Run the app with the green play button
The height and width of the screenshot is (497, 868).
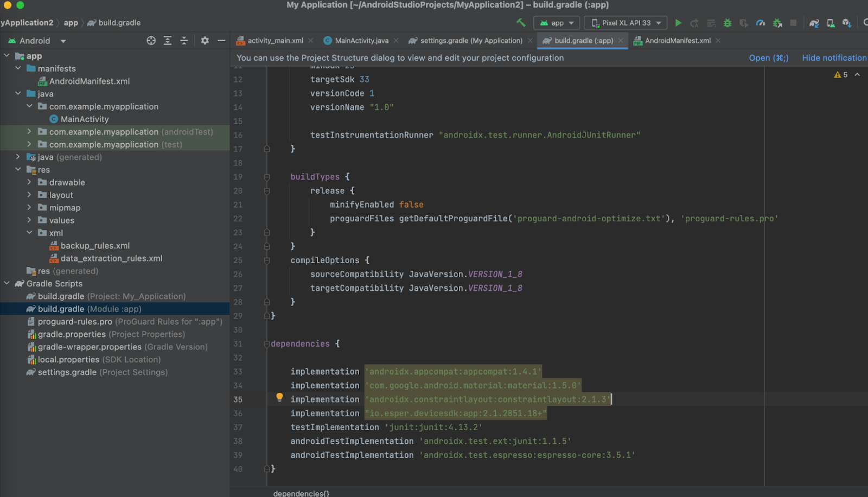click(x=678, y=23)
